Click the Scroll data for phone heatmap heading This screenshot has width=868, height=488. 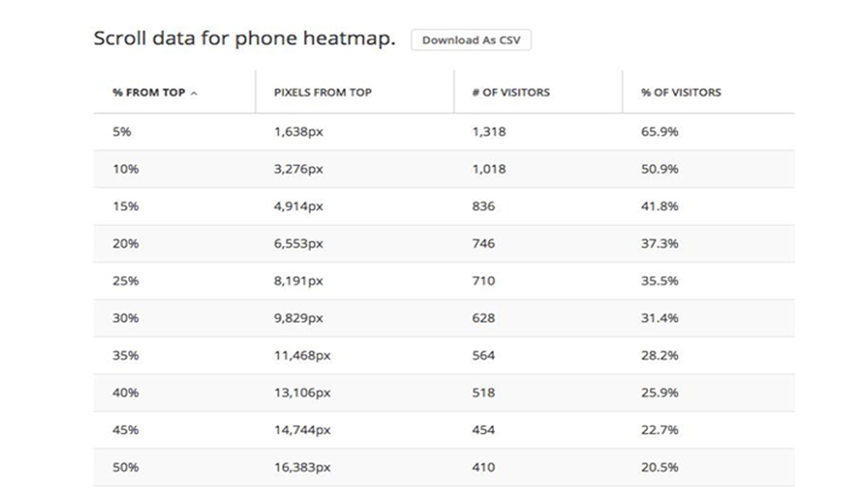[x=244, y=39]
